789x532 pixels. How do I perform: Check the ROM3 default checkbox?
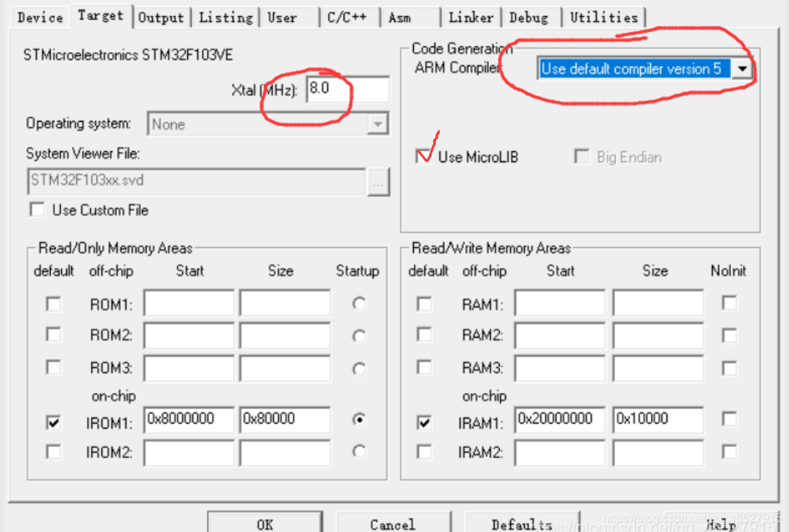tap(54, 368)
